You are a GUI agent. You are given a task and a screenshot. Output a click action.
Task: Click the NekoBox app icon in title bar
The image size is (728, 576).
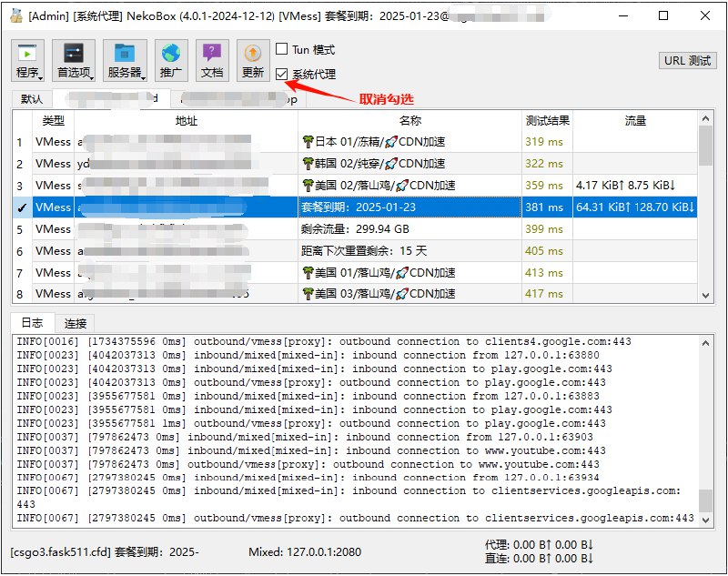point(15,15)
